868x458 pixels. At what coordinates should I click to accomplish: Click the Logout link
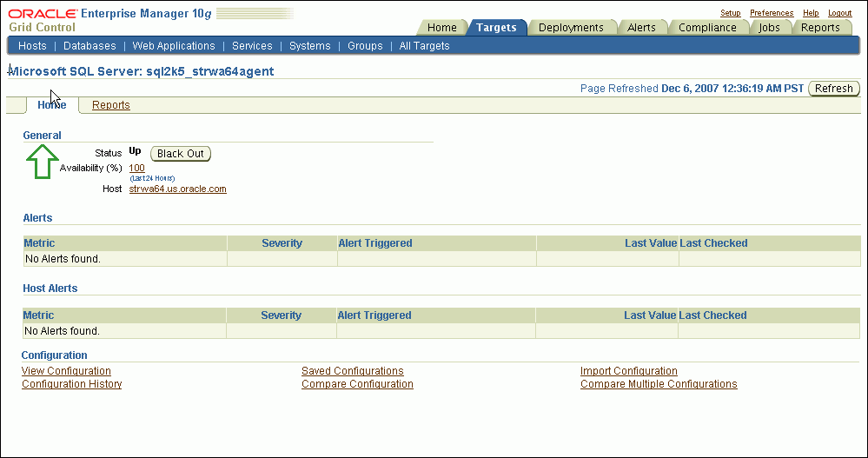(x=839, y=13)
